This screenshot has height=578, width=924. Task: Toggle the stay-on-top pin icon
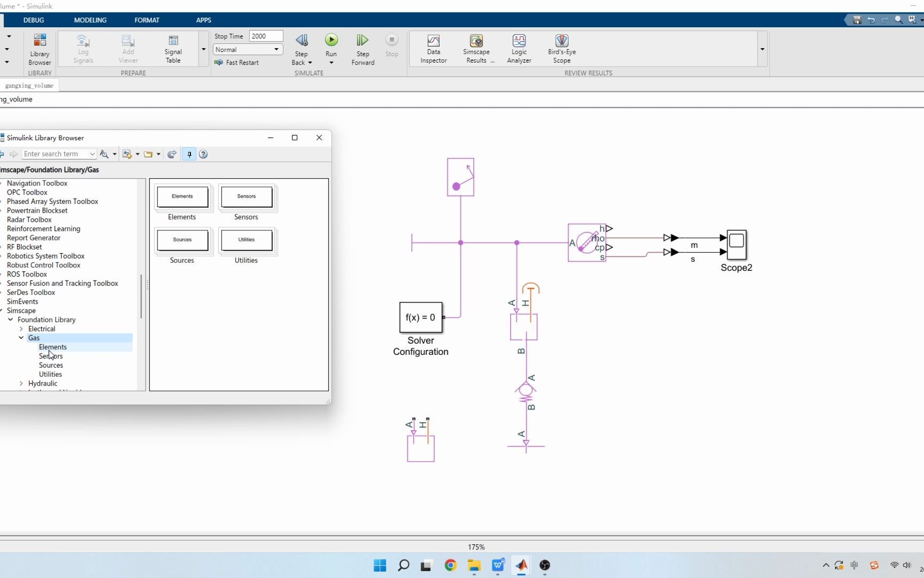(189, 154)
